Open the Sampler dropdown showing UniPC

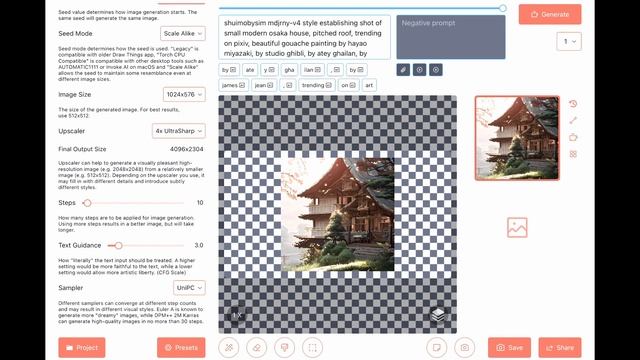click(189, 288)
